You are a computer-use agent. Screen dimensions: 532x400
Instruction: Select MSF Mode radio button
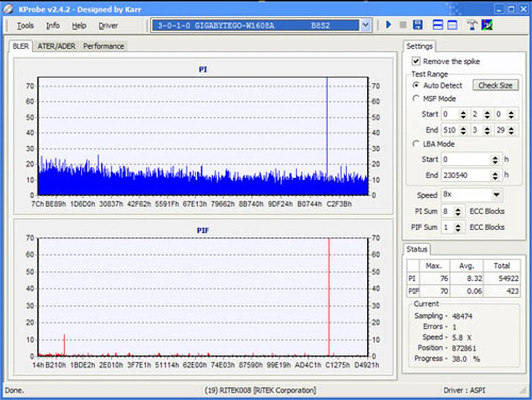(x=416, y=98)
